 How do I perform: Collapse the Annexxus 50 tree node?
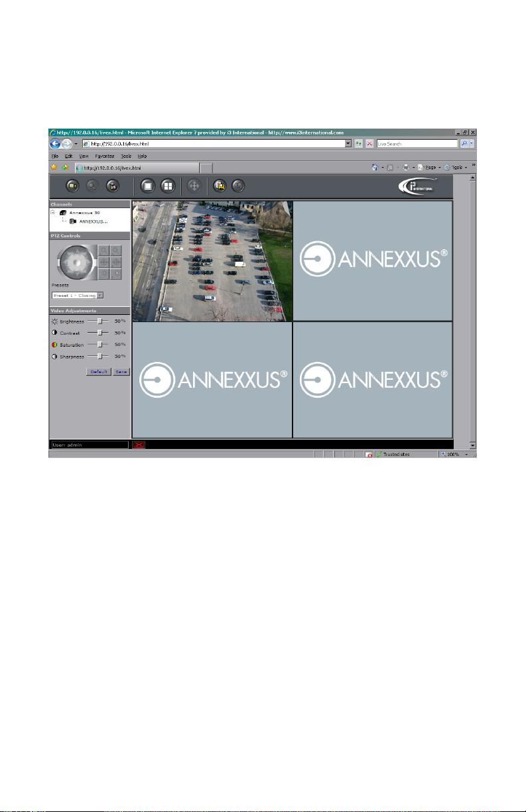coord(53,213)
